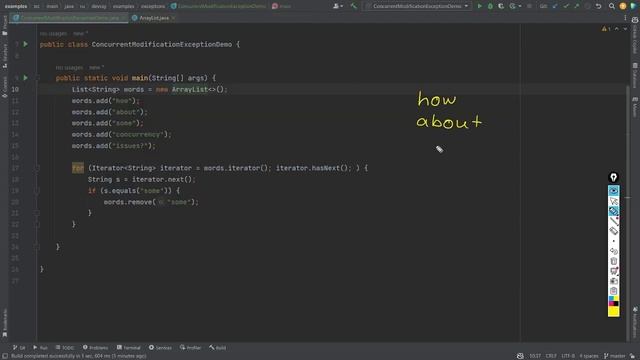Open the multi-color palette swatch
Screen dimensions: 640x360
[x=613, y=301]
